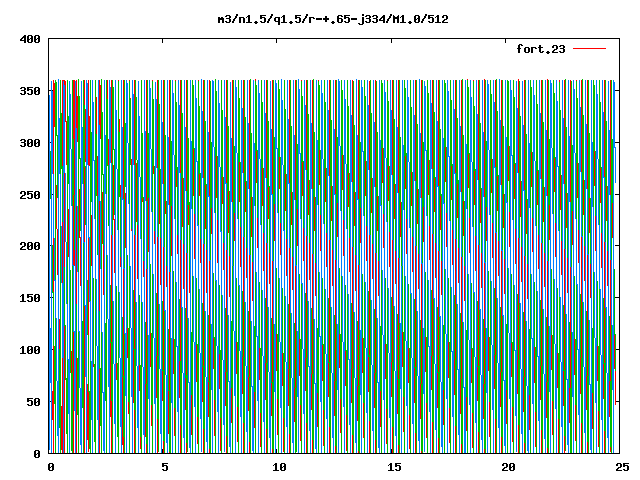The image size is (640, 480).
Task: Click the plot title m3/n1.5/q1.5/r-+.65-j334/M1.0/512
Action: [x=333, y=19]
